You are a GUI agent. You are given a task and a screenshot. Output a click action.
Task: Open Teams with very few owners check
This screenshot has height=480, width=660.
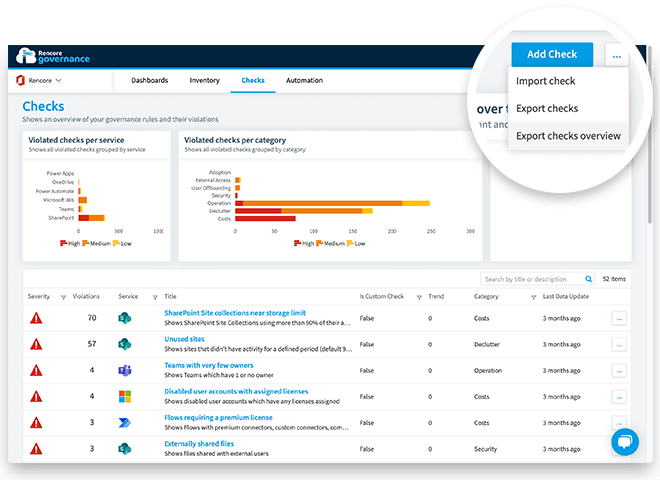pyautogui.click(x=209, y=365)
